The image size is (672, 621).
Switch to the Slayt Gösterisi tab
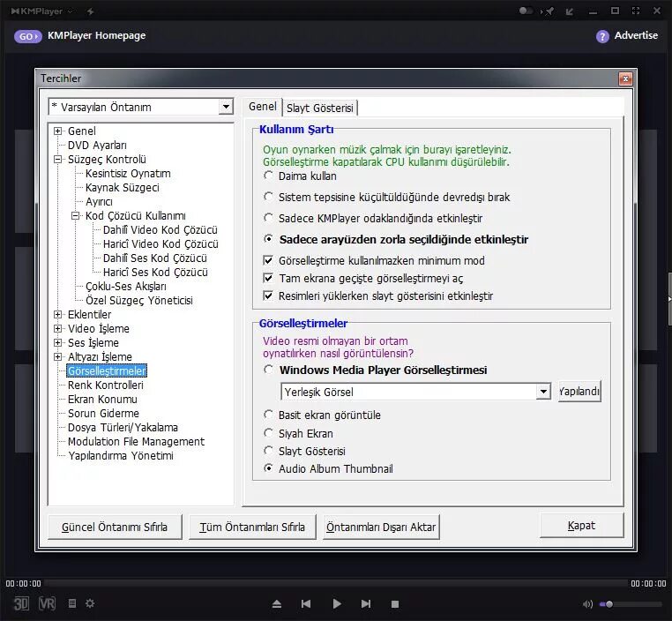[320, 108]
